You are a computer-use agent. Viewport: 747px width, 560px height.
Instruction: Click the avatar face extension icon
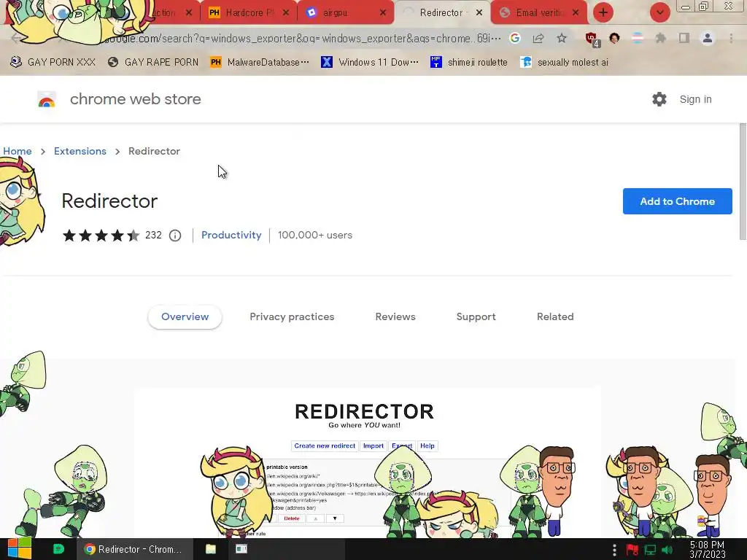[614, 38]
